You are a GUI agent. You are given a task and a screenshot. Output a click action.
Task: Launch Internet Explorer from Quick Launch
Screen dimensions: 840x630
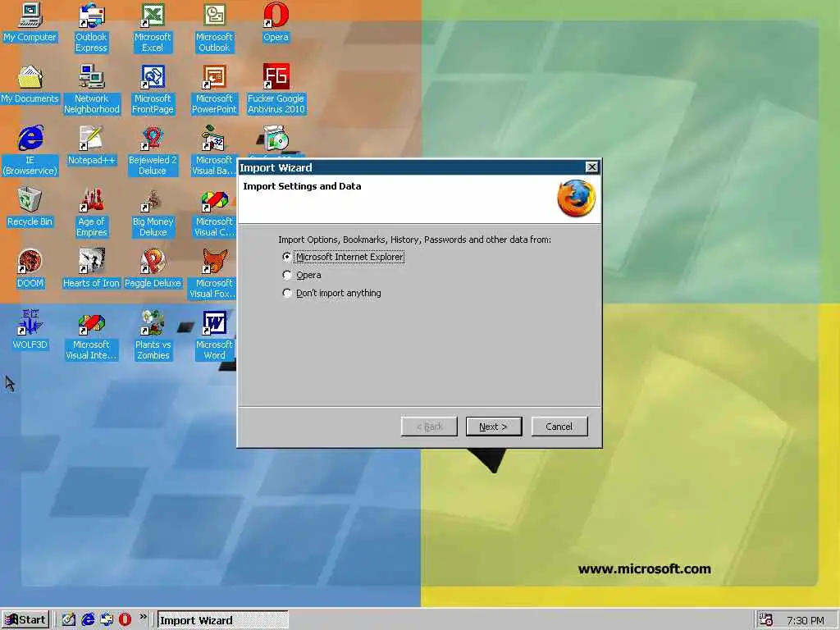coord(88,620)
